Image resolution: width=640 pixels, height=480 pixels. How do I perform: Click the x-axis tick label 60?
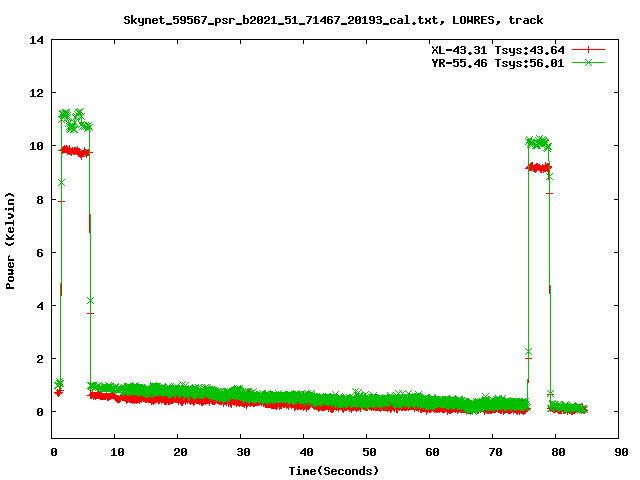click(432, 452)
